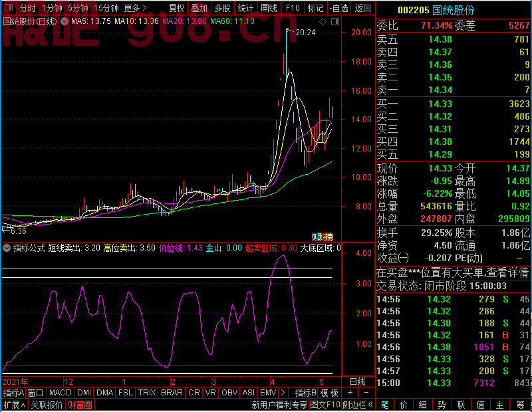Select CR indicator
This screenshot has width=532, height=412.
coord(194,393)
